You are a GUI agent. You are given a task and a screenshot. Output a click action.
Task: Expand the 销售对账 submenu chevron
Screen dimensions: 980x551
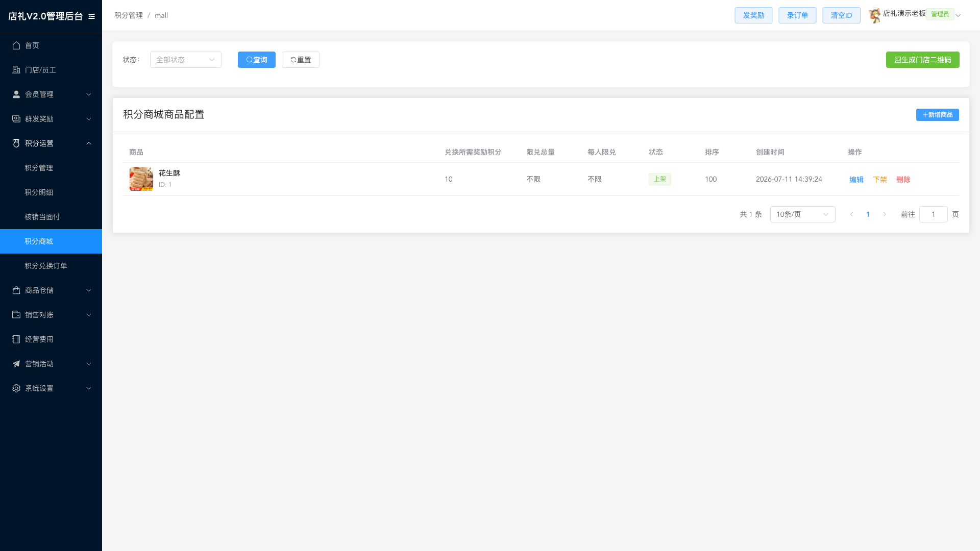click(89, 315)
